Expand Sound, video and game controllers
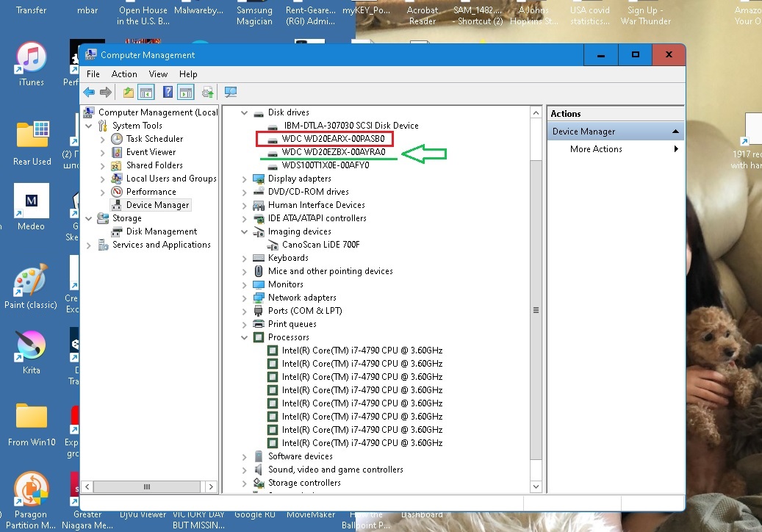Screen dimensions: 762x532 tap(244, 470)
